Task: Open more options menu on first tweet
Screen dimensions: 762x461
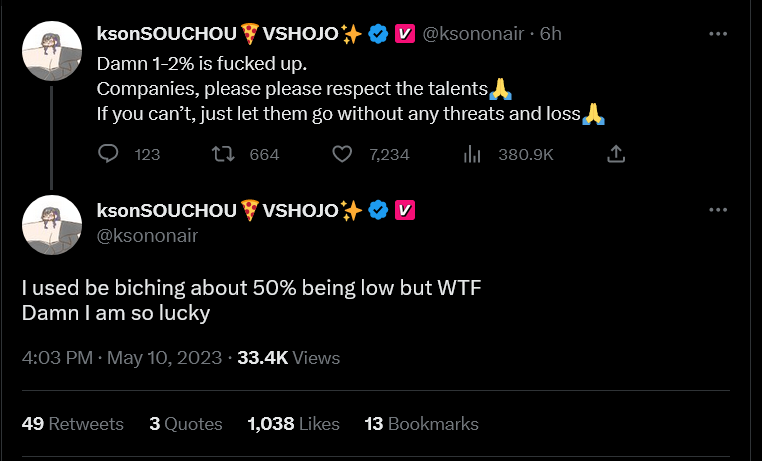Action: [717, 33]
